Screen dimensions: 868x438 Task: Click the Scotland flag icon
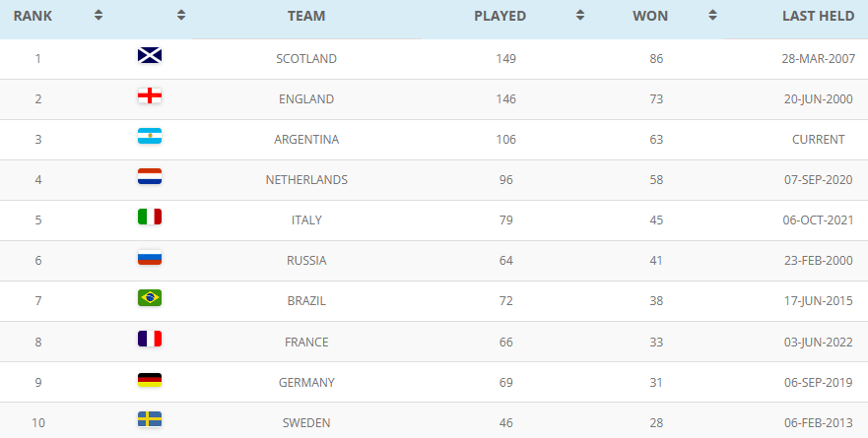pyautogui.click(x=150, y=55)
